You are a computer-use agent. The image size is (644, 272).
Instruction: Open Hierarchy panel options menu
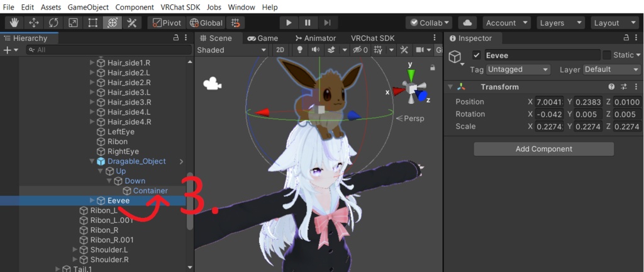click(x=186, y=38)
